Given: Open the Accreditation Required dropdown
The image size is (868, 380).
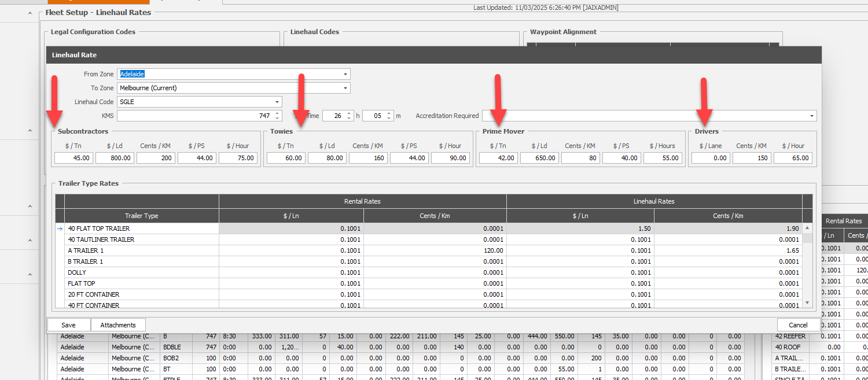Looking at the screenshot, I should click(812, 116).
